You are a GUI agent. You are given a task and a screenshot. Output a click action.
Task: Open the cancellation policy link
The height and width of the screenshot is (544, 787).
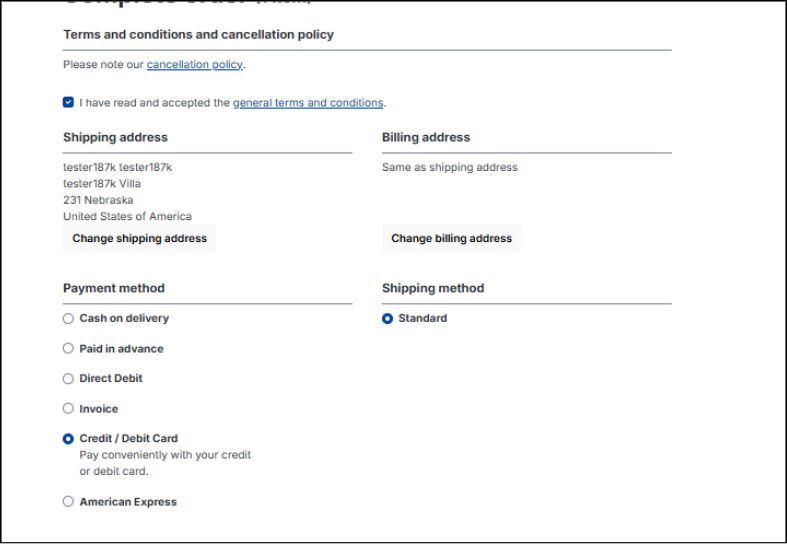195,65
